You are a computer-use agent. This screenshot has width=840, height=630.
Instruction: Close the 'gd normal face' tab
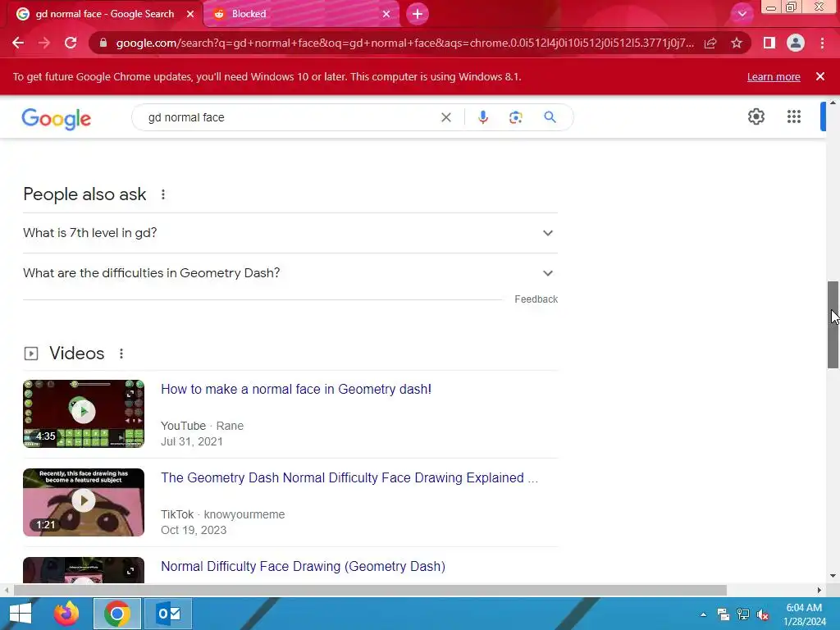coord(190,14)
